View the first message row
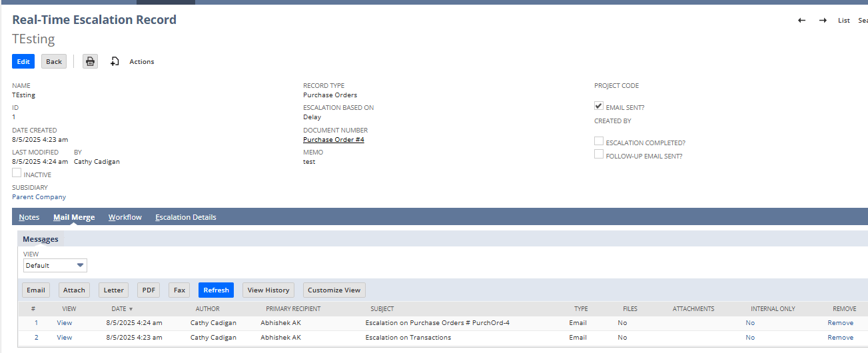868x353 pixels. click(65, 323)
